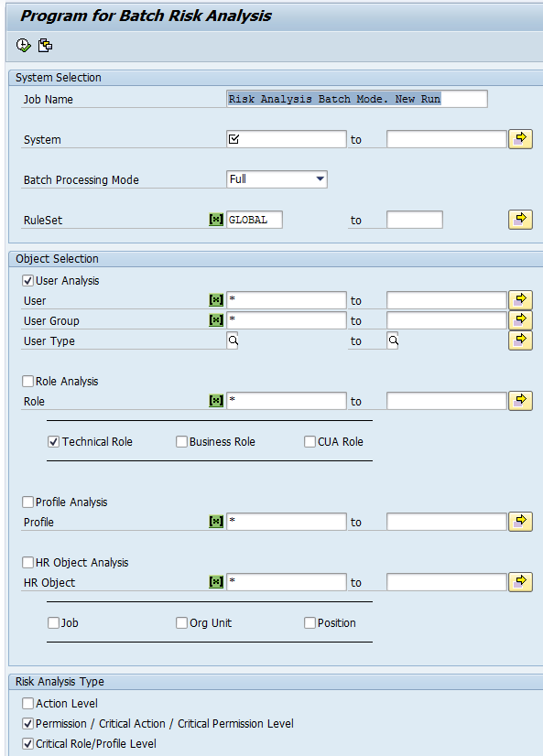Open multiple selection arrow for HR Object
This screenshot has height=756, width=543.
coord(520,582)
